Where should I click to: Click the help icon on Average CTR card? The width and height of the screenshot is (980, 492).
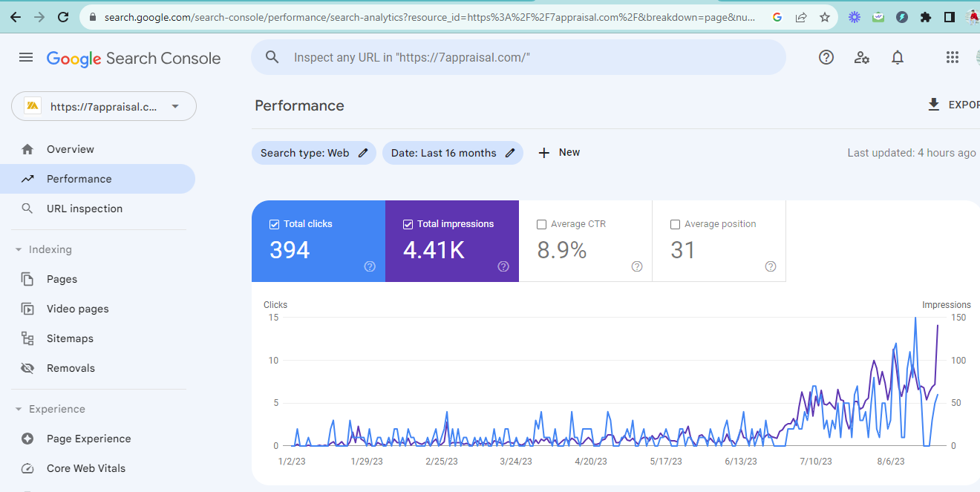[637, 266]
